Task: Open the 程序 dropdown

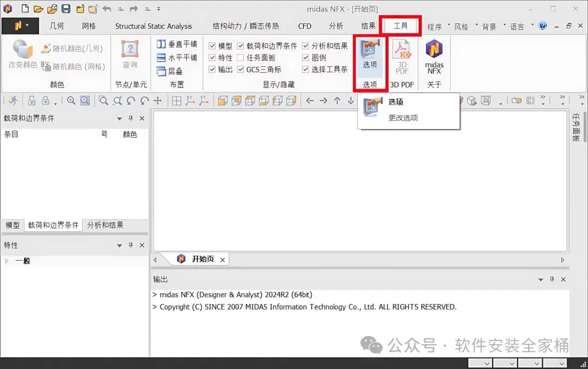Action: (438, 26)
